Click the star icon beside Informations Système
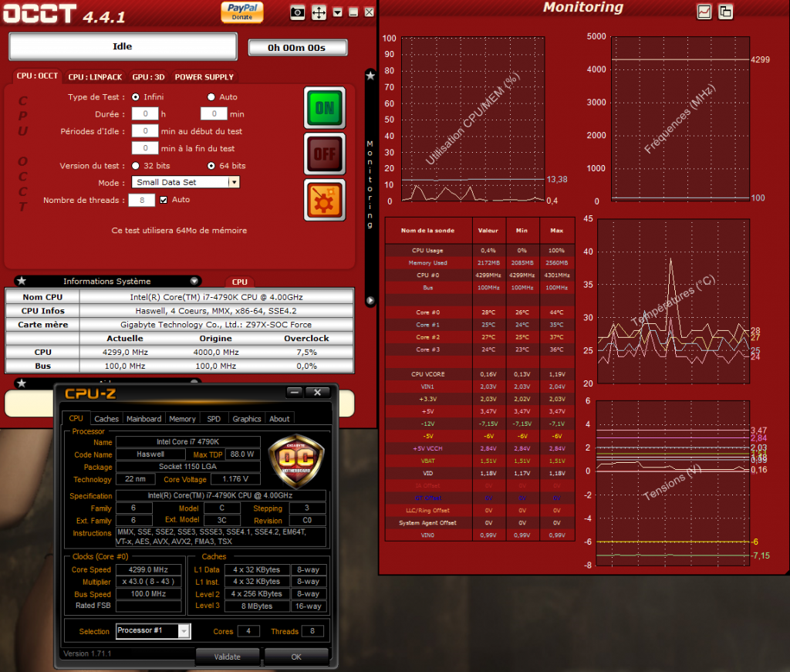Screen dimensions: 790x672 point(21,281)
